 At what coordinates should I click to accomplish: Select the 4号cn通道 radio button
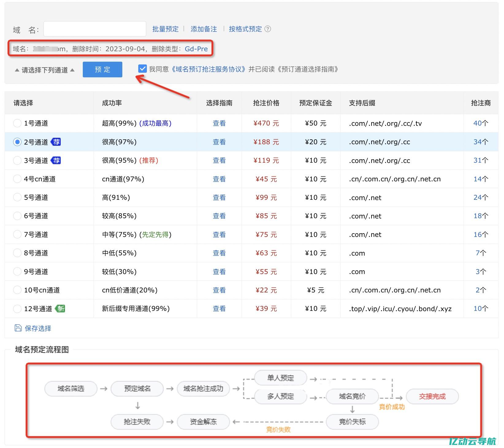click(x=17, y=179)
